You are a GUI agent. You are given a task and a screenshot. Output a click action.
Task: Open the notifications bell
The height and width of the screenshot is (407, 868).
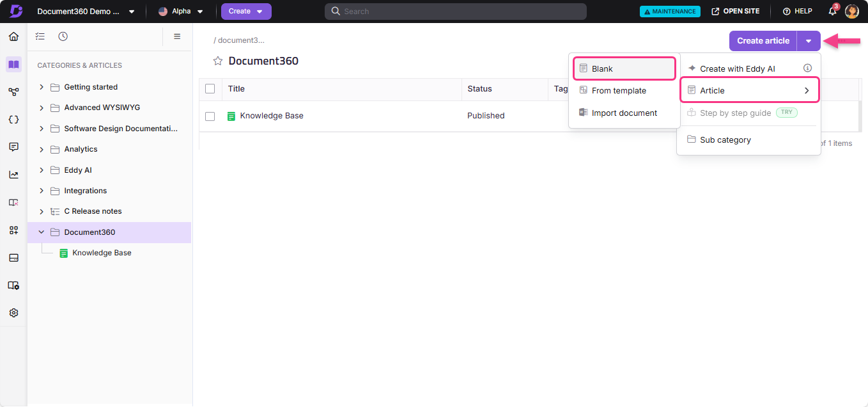[832, 11]
